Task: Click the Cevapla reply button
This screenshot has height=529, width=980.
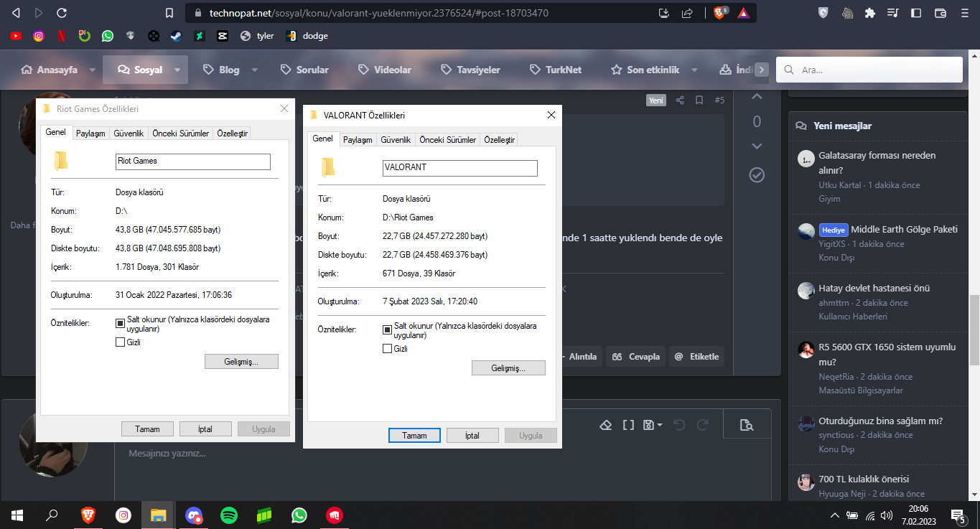Action: pyautogui.click(x=637, y=357)
